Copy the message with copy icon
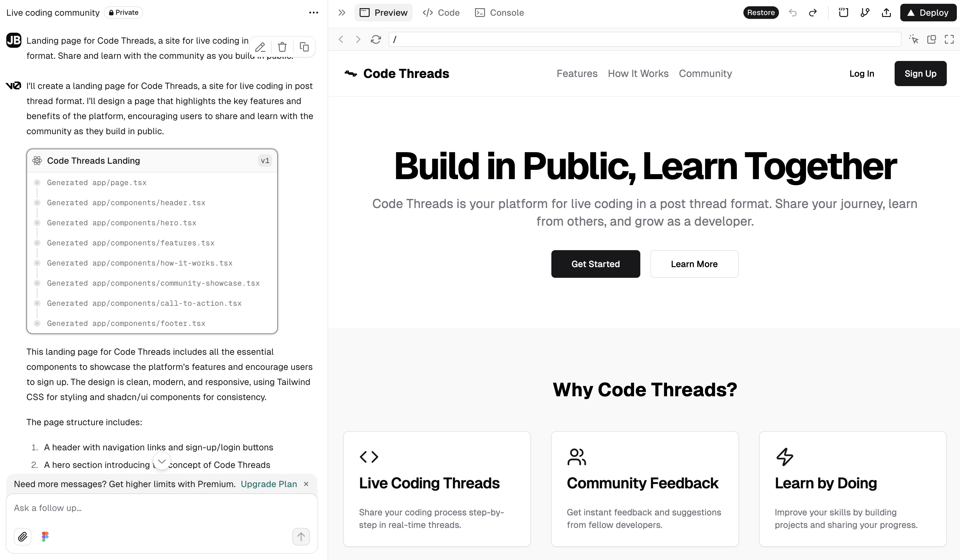 coord(304,47)
